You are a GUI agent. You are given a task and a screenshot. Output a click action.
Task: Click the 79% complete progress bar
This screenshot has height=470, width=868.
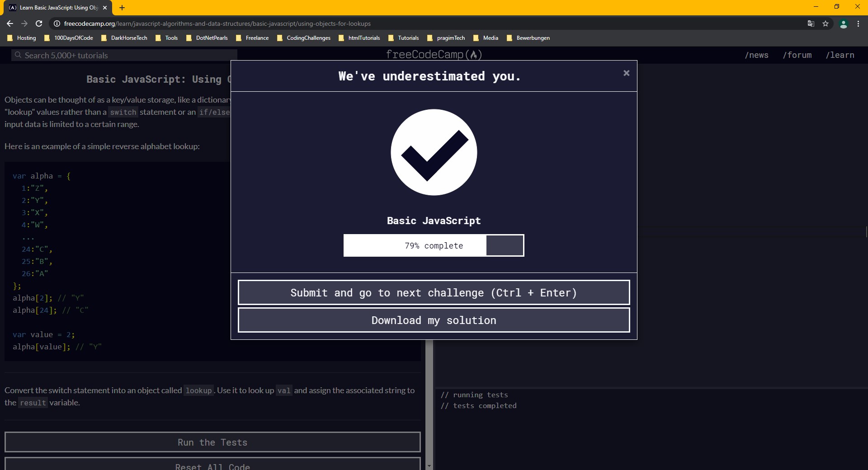pos(434,245)
